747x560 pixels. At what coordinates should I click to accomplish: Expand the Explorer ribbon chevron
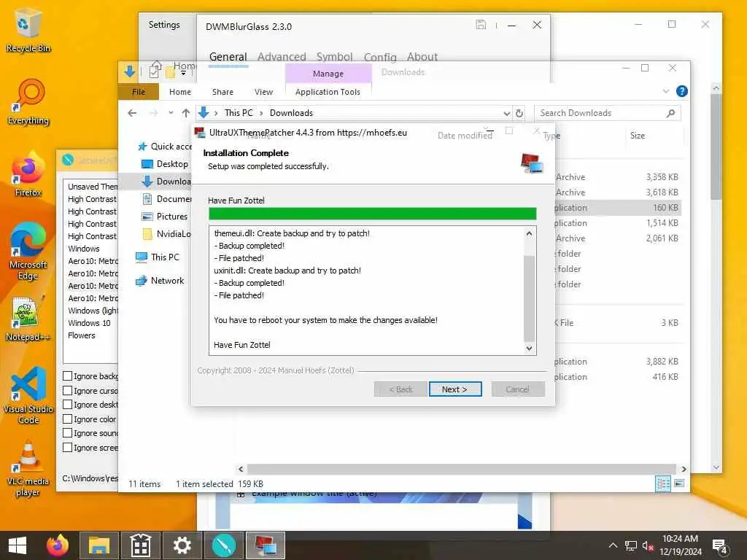coord(666,91)
